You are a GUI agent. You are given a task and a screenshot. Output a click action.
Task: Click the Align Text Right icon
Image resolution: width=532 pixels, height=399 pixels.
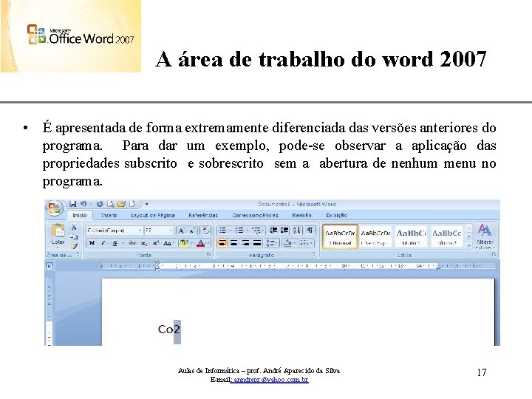245,243
